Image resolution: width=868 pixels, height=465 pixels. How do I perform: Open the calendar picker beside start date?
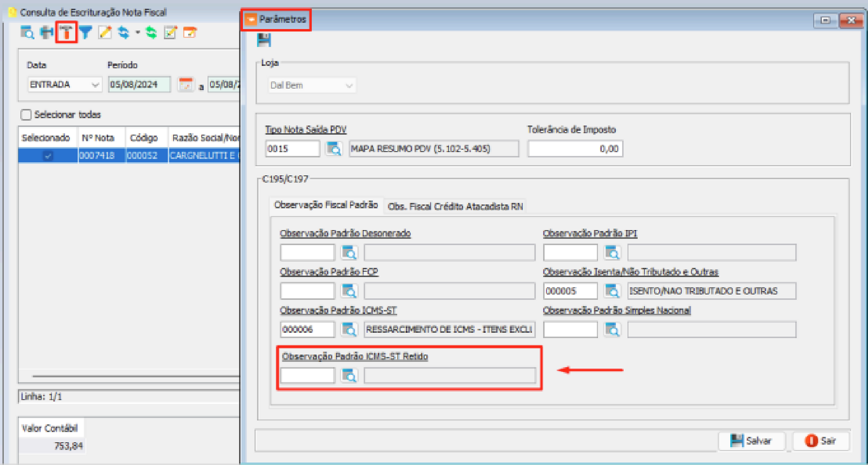tap(186, 85)
